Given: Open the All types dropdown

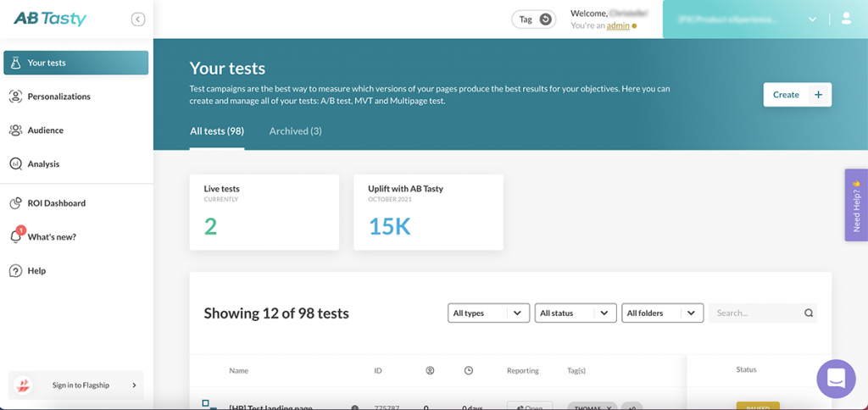Looking at the screenshot, I should 489,313.
